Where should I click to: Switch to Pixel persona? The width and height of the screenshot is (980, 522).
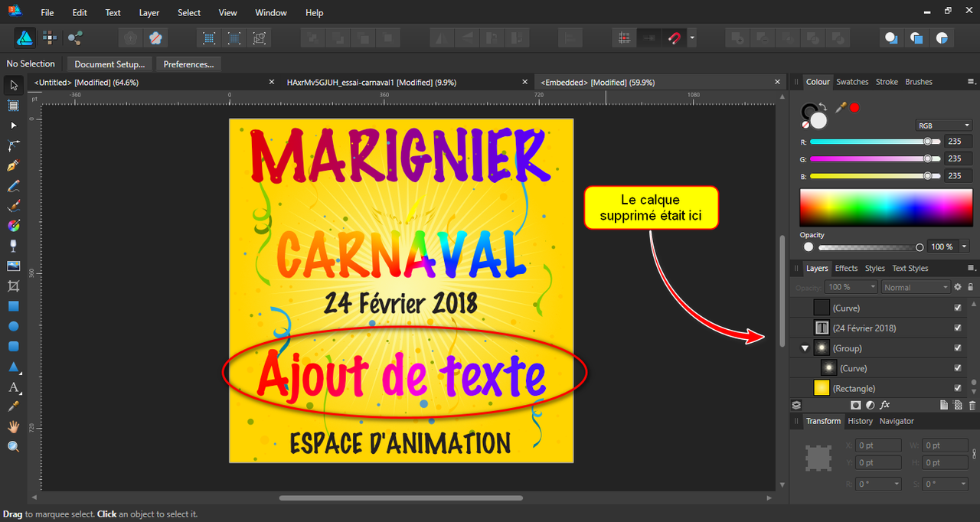point(50,37)
